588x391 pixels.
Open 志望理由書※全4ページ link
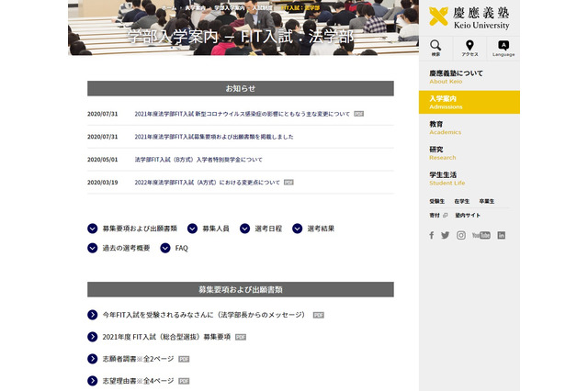coord(138,381)
